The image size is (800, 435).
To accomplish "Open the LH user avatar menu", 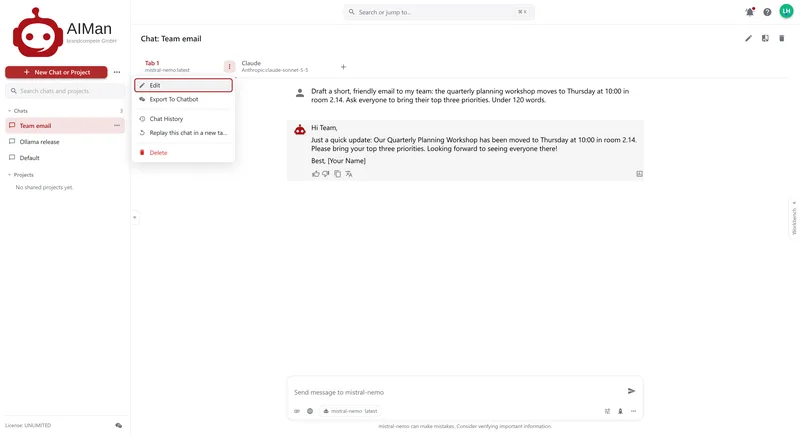I will (x=786, y=11).
